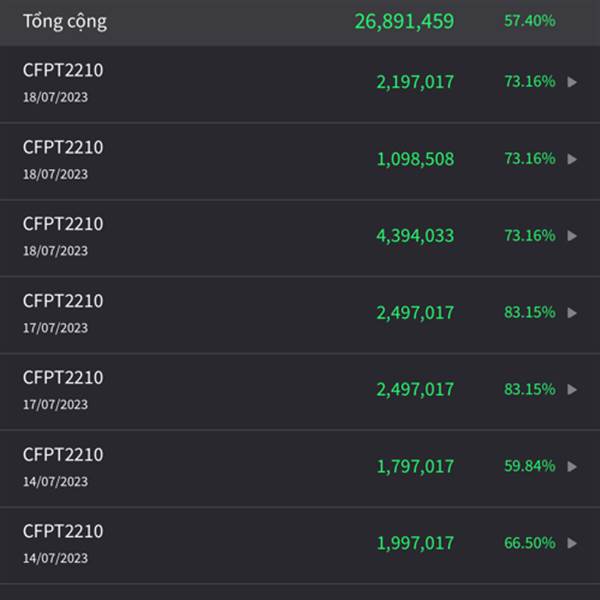Tap profit value 1,997,017
Screen dimensions: 600x600
click(x=415, y=543)
